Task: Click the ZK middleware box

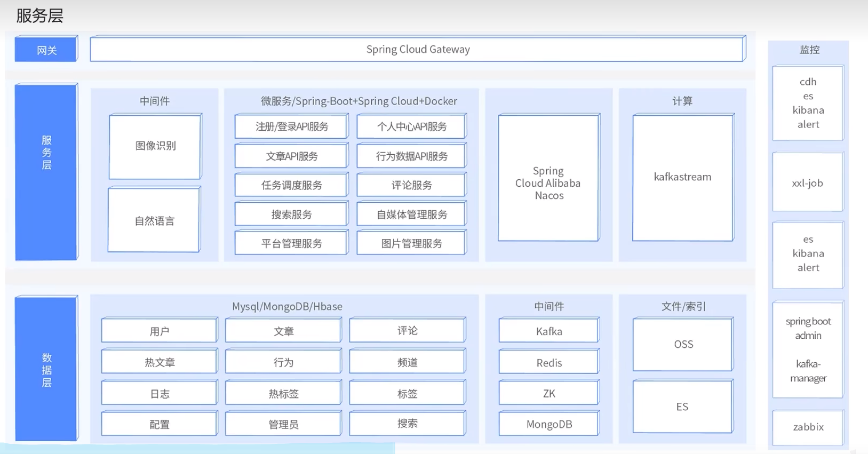Action: (549, 393)
